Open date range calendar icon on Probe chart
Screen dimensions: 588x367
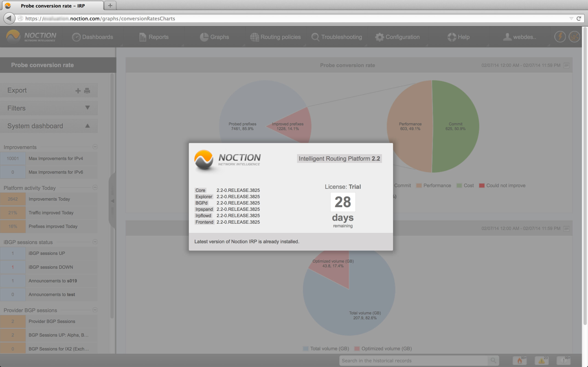[x=566, y=65]
